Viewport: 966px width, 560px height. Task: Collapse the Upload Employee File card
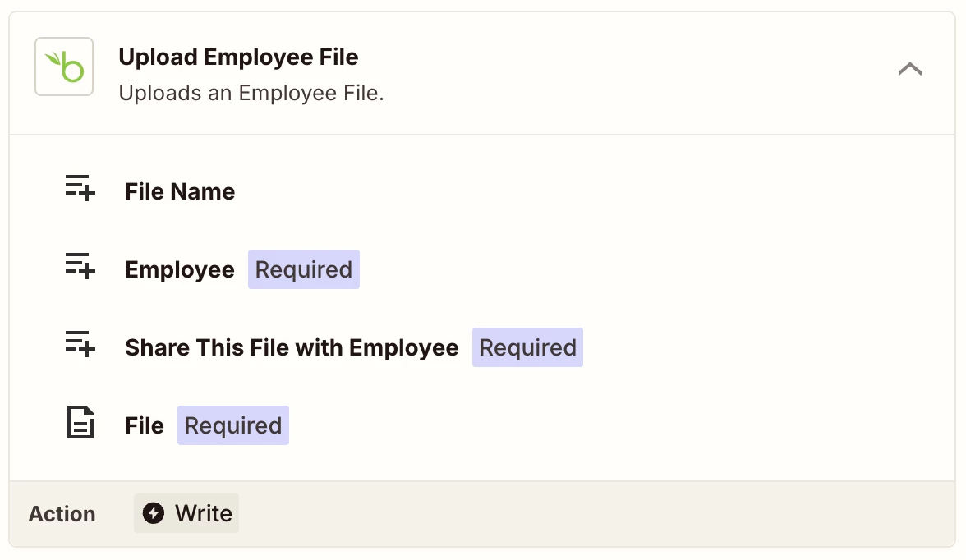click(x=909, y=69)
